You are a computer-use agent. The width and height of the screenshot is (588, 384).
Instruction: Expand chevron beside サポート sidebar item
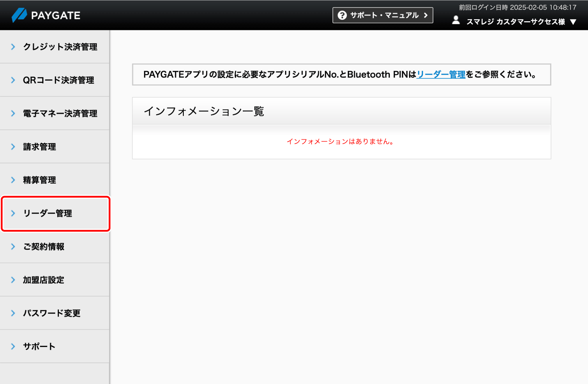(x=13, y=346)
